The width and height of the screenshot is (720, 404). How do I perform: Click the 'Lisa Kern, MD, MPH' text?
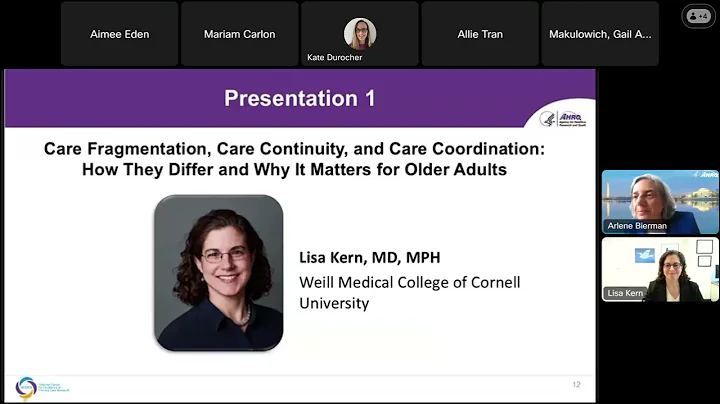pyautogui.click(x=370, y=258)
